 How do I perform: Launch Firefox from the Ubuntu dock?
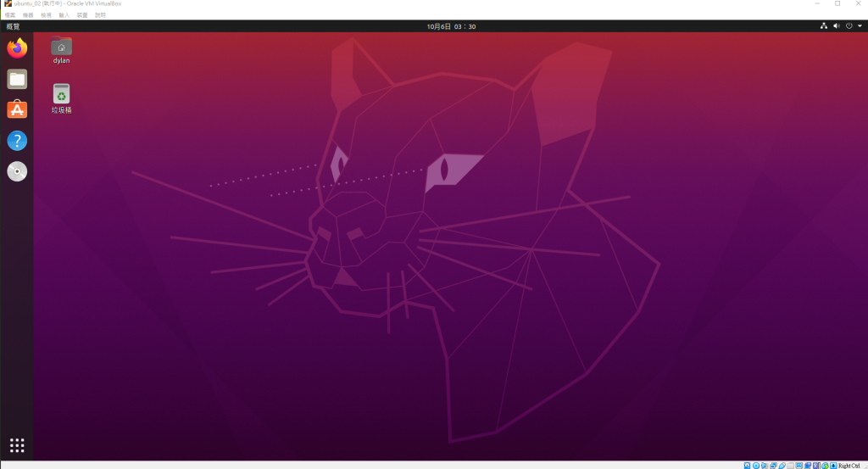point(17,48)
